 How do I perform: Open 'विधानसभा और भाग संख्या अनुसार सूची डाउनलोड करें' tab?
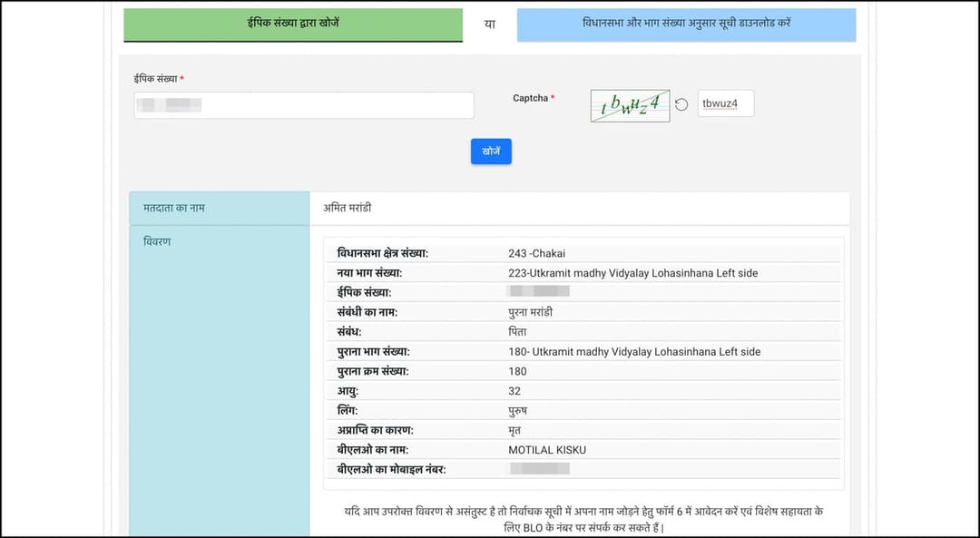click(x=686, y=24)
